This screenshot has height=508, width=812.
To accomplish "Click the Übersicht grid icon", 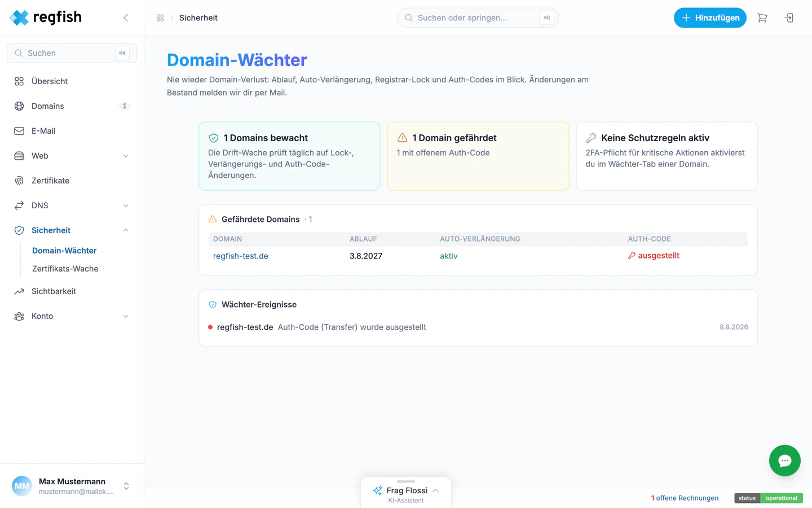I will pos(19,81).
